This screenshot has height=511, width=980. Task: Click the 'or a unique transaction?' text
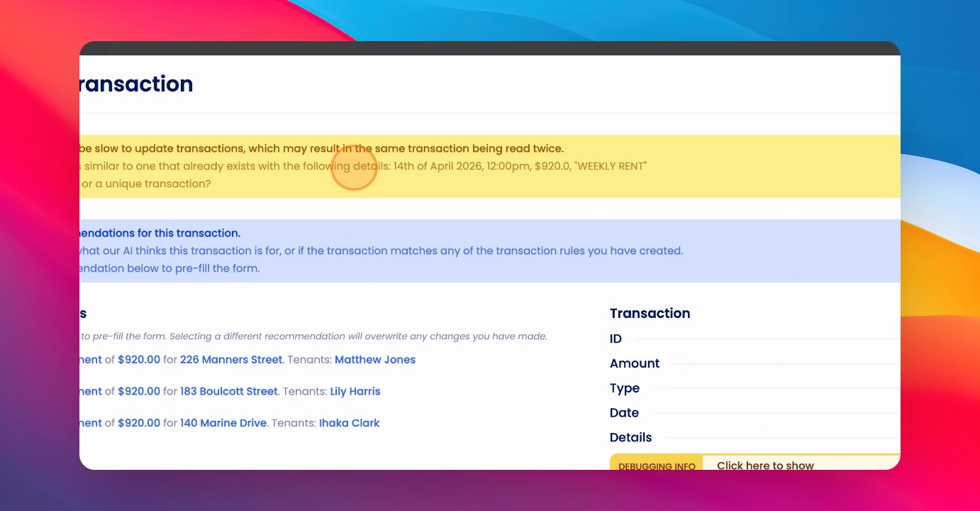[x=146, y=184]
